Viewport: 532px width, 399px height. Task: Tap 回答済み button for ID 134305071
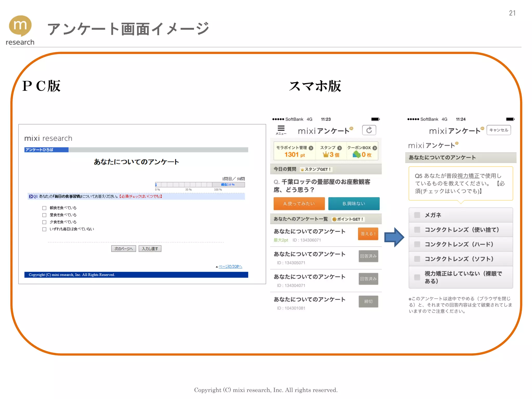368,256
